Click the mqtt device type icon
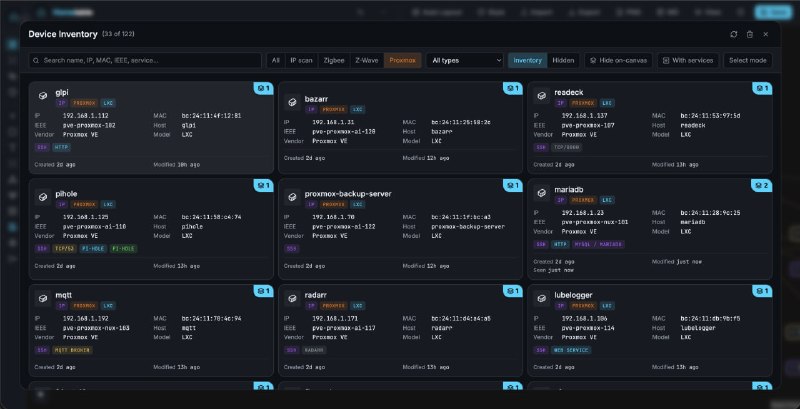The height and width of the screenshot is (409, 800). 43,298
